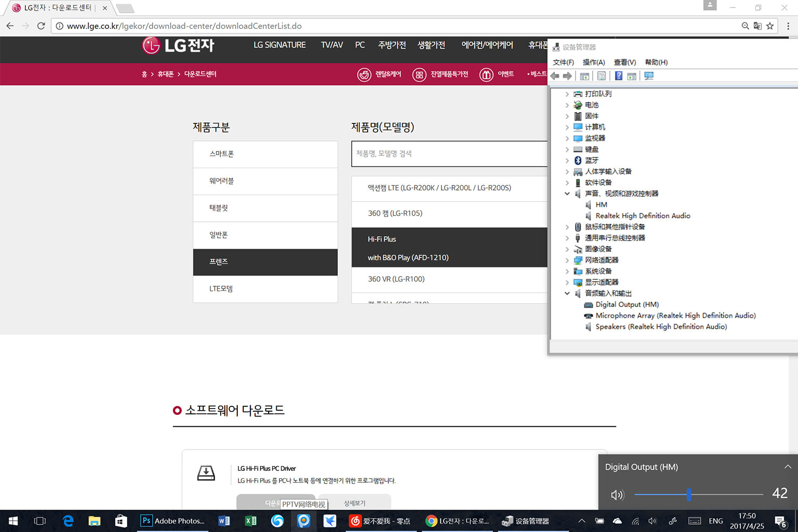Open the LG SIGNATURE navigation menu
This screenshot has width=798, height=532.
[280, 45]
